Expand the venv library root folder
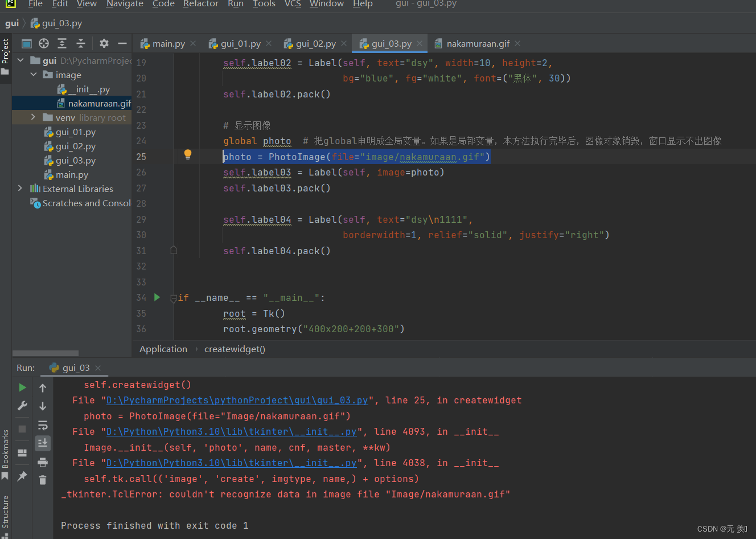Viewport: 756px width, 539px height. [x=33, y=117]
